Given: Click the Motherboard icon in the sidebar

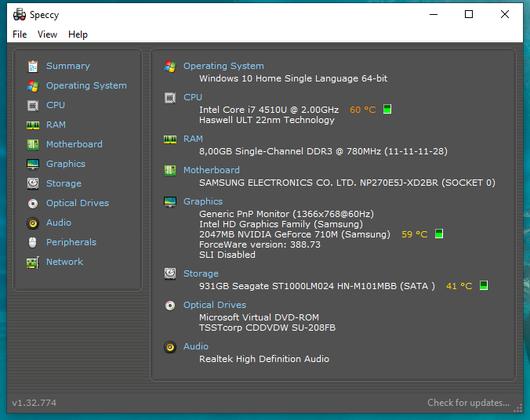Looking at the screenshot, I should click(33, 145).
